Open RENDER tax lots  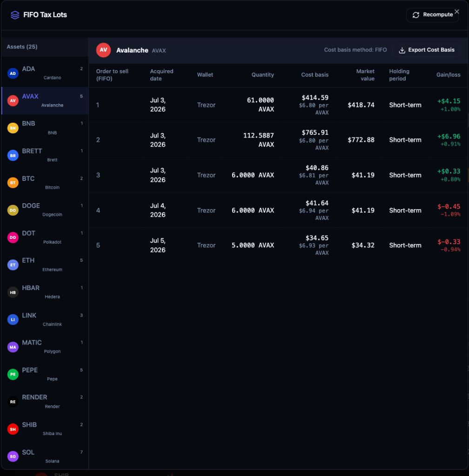click(45, 402)
